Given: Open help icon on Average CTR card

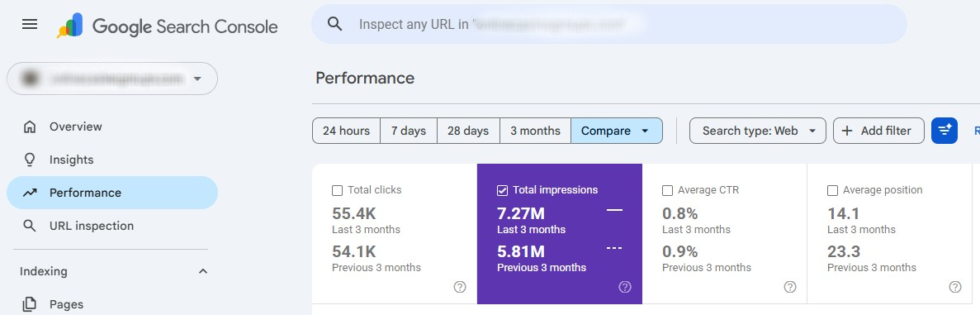Looking at the screenshot, I should pyautogui.click(x=789, y=287).
